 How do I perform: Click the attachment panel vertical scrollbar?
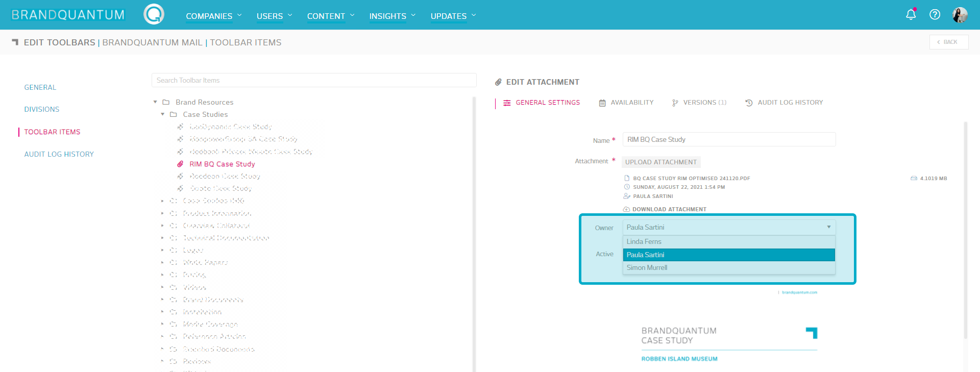coord(965,230)
